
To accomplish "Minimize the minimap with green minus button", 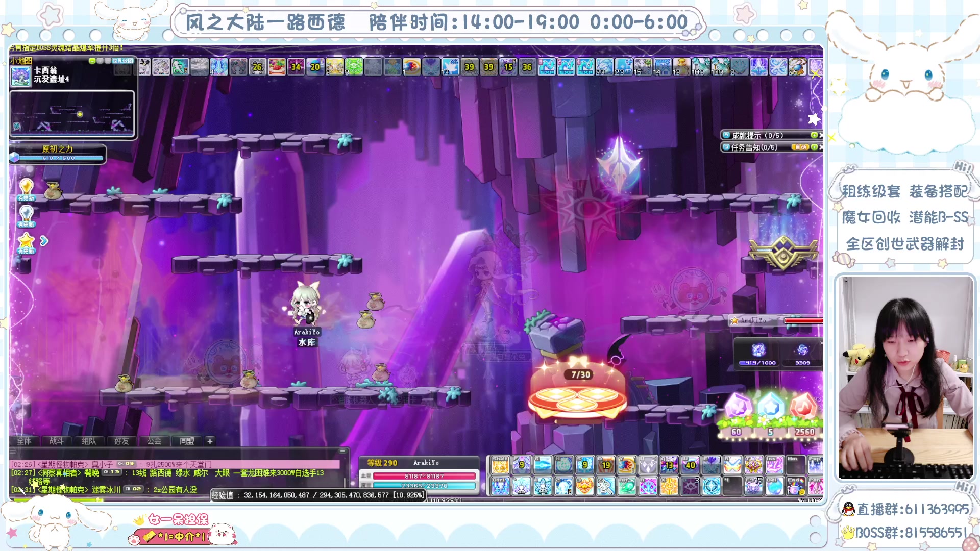I will coord(92,61).
